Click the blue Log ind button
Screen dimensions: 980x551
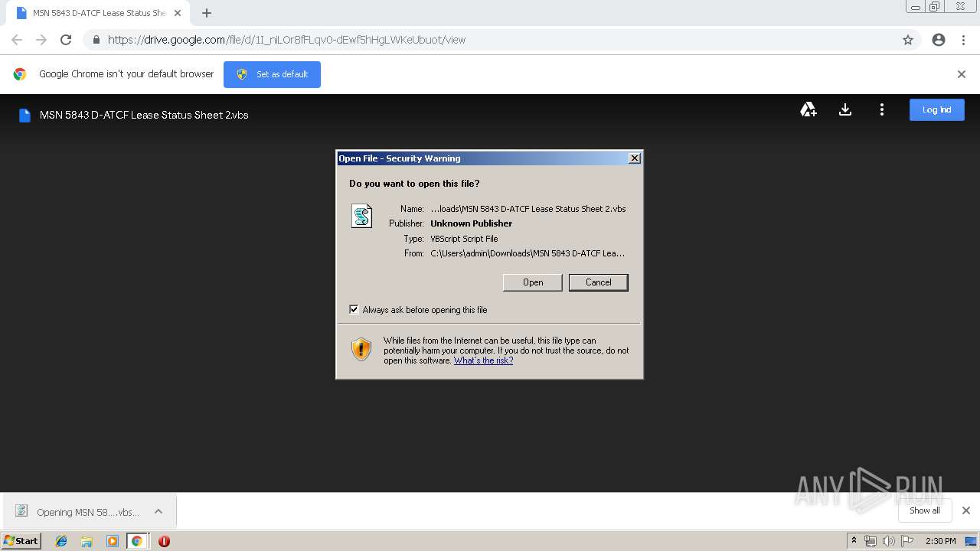point(936,109)
